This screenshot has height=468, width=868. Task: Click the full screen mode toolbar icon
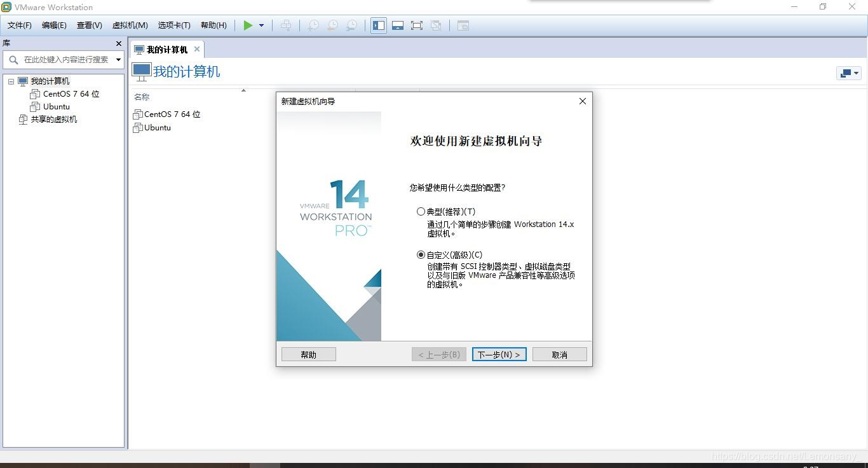[417, 25]
